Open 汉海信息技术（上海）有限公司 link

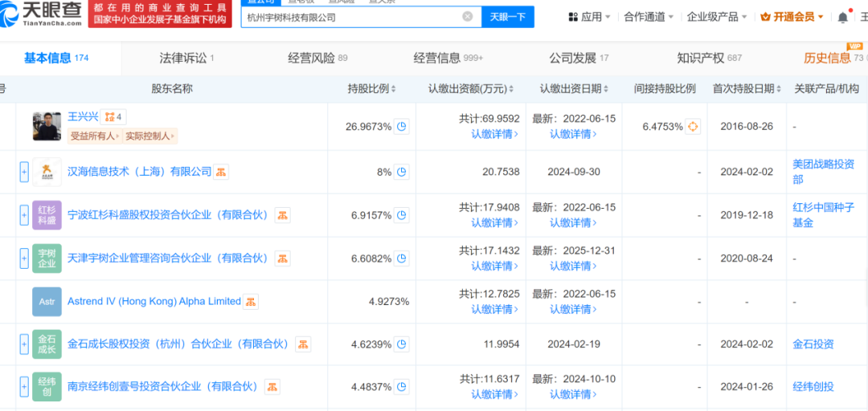pyautogui.click(x=140, y=172)
